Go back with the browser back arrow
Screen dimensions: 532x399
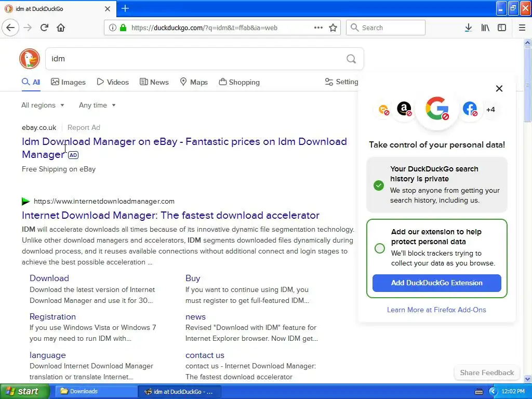(10, 28)
